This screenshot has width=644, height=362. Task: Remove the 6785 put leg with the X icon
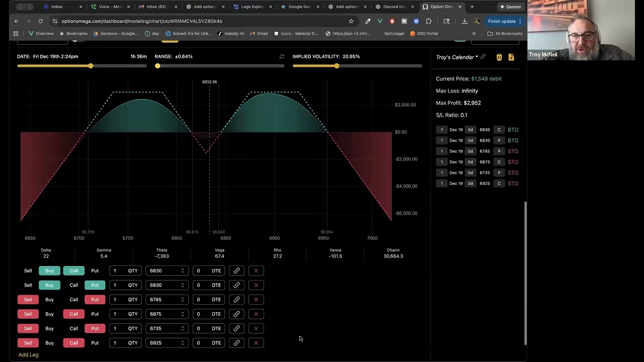point(256,300)
